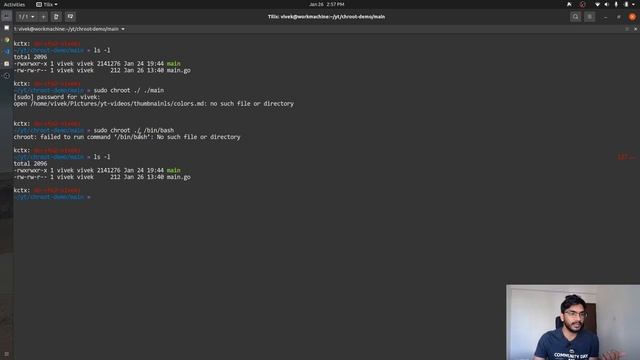The image size is (640, 360).
Task: Click the red circular tray indicator
Action: coord(582,4)
